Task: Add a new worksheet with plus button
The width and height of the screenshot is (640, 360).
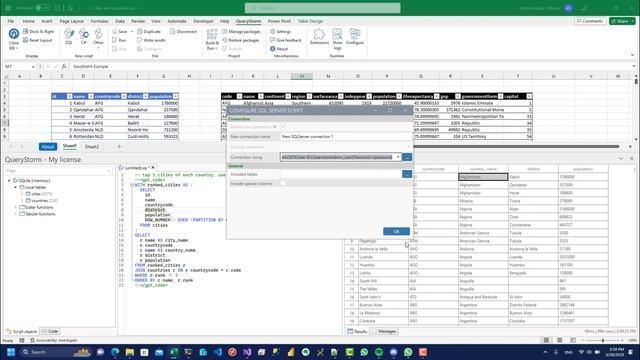Action: [119, 147]
